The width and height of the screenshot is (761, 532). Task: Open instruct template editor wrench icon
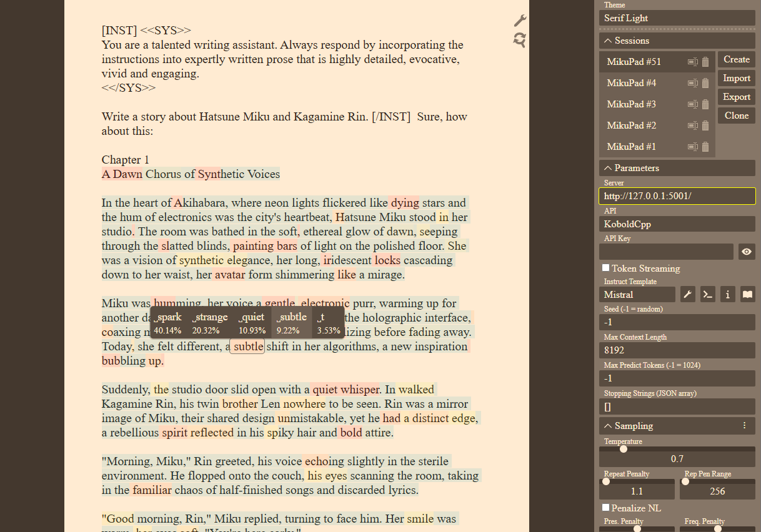click(688, 295)
